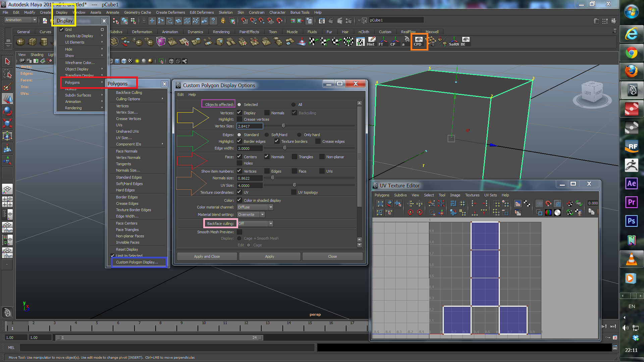644x362 pixels.
Task: Switch to the Rendering shelf tab
Action: 221,32
